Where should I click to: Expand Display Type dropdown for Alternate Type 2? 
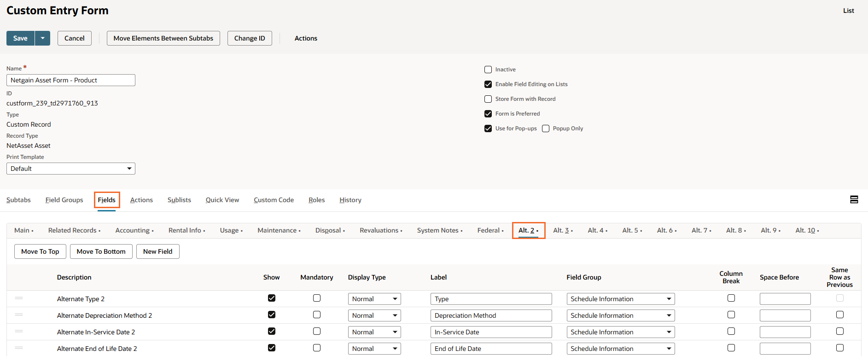(374, 299)
